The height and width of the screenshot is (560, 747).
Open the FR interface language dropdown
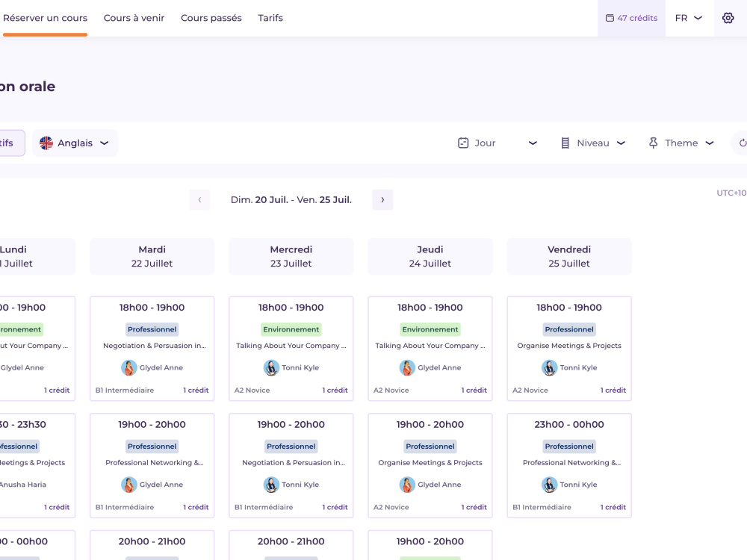pos(689,18)
